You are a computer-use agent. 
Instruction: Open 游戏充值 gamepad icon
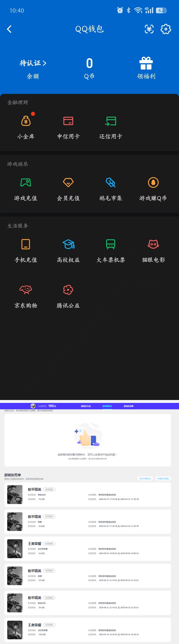[x=26, y=182]
